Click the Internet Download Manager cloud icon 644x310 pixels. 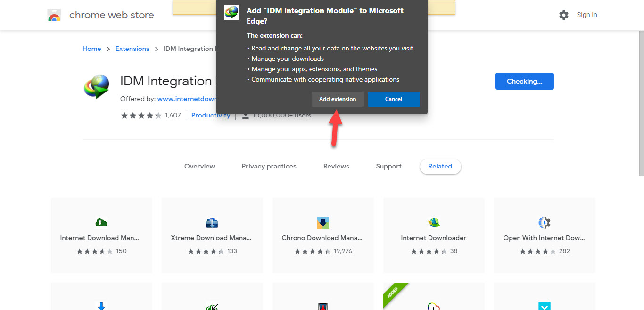click(x=101, y=223)
